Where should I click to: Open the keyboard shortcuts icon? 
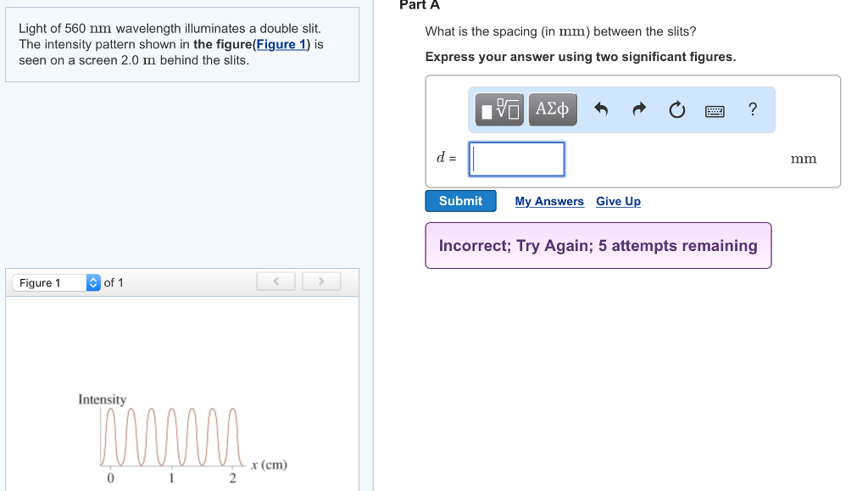coord(715,110)
